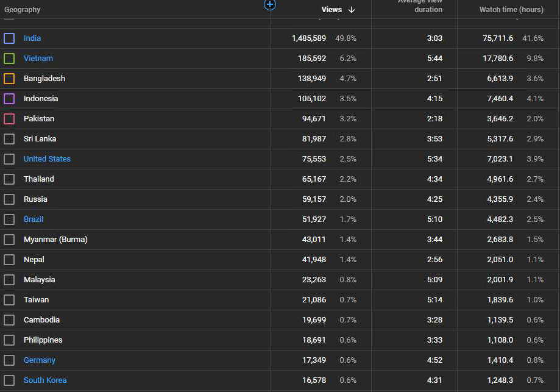Toggle the Vietnam row checkbox
This screenshot has width=560, height=392.
click(9, 59)
